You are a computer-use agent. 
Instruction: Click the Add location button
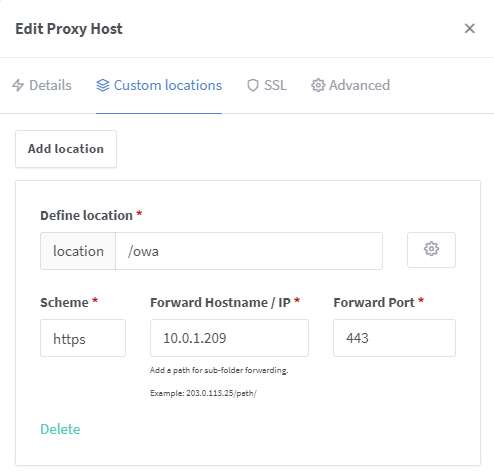[x=66, y=149]
